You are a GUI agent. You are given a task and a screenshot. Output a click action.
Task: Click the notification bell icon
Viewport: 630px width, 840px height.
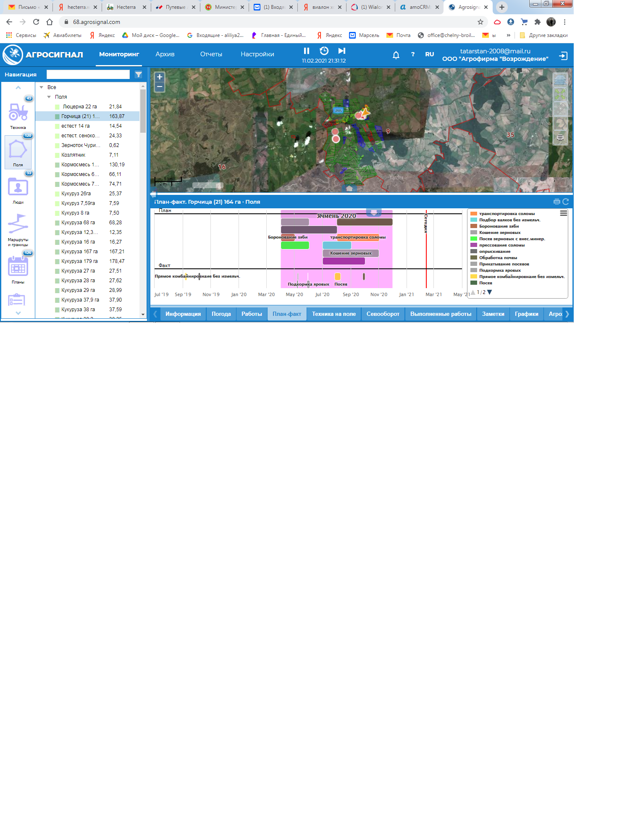click(x=396, y=55)
